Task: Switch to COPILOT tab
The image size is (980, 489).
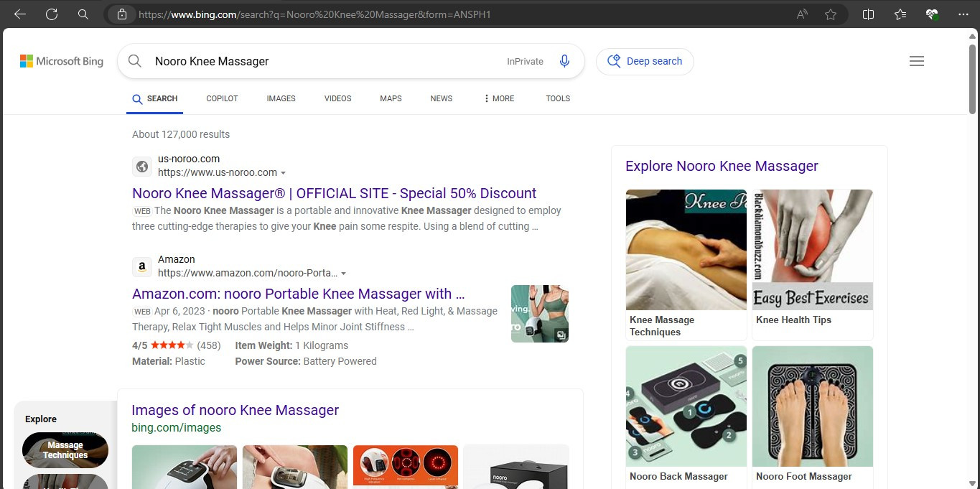Action: [x=222, y=98]
